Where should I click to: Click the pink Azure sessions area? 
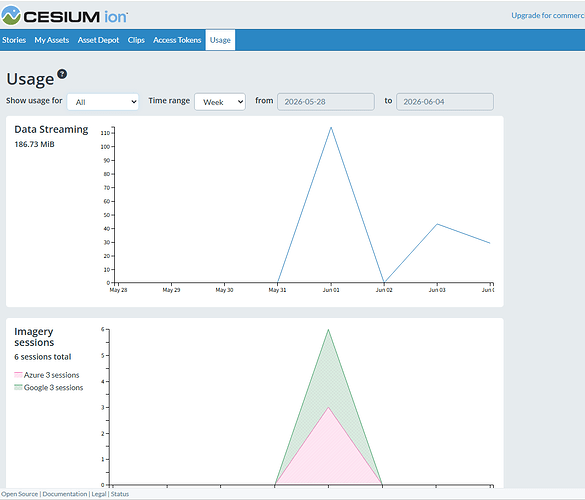tap(328, 453)
